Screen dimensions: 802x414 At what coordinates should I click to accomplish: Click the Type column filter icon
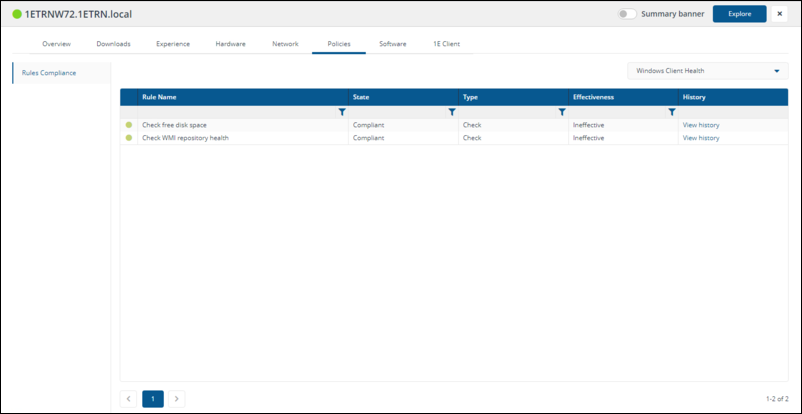click(x=562, y=112)
